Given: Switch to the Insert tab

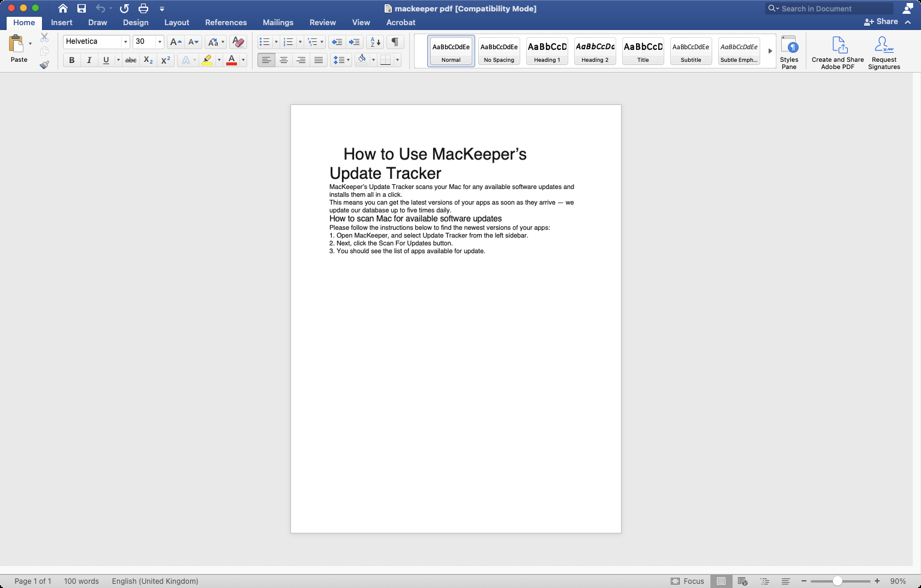Looking at the screenshot, I should 62,22.
